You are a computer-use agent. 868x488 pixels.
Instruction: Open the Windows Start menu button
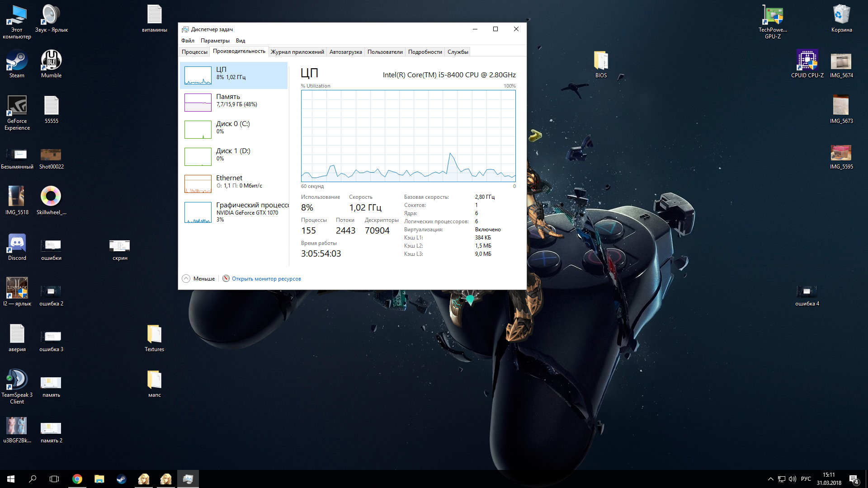[x=11, y=479]
